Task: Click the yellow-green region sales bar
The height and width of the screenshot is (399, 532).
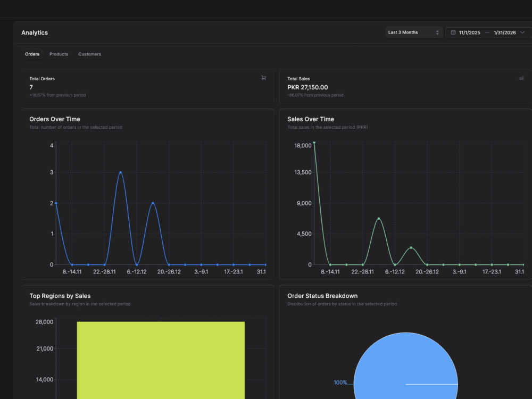Action: coord(161,360)
